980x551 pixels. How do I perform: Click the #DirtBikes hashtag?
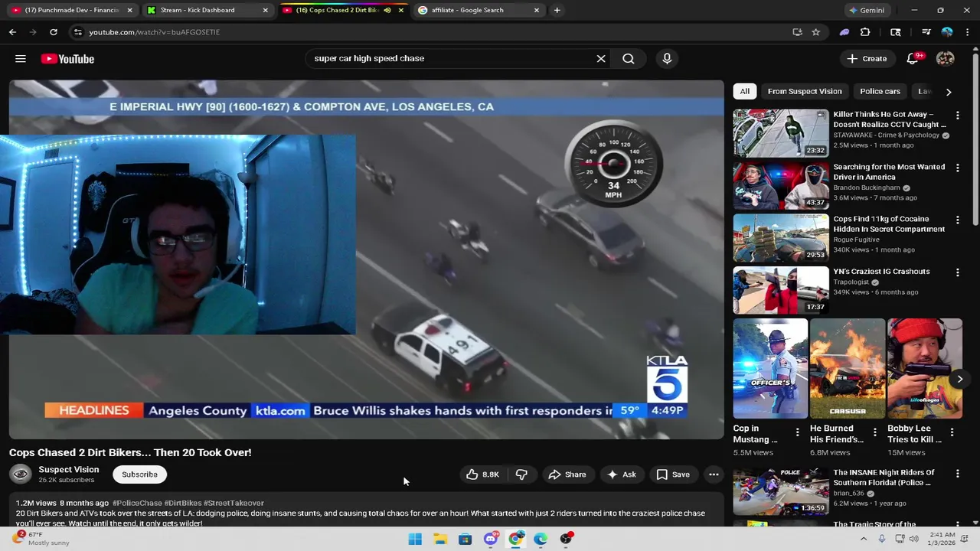tap(183, 503)
